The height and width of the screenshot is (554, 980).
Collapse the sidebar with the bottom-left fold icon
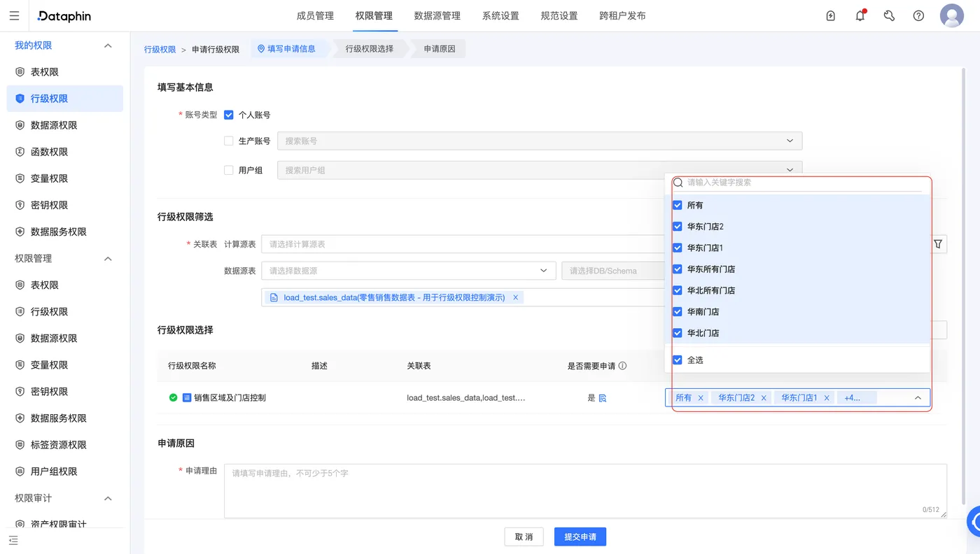(x=13, y=541)
